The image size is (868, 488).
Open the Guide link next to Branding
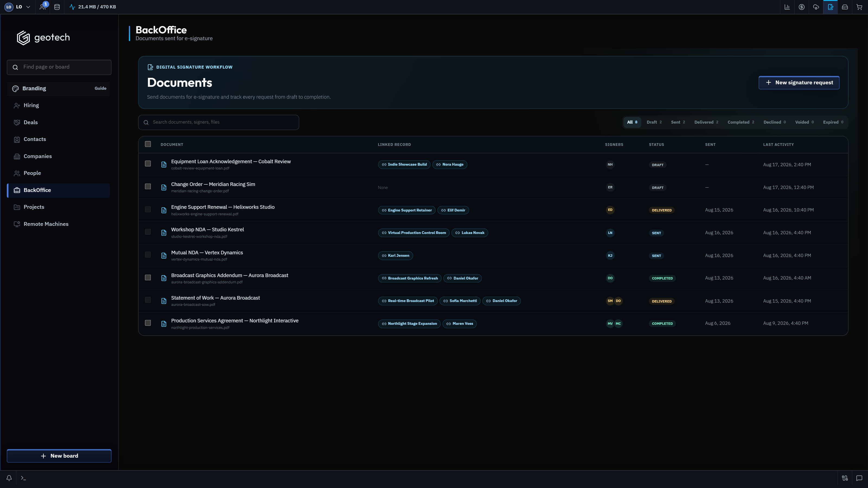point(100,88)
